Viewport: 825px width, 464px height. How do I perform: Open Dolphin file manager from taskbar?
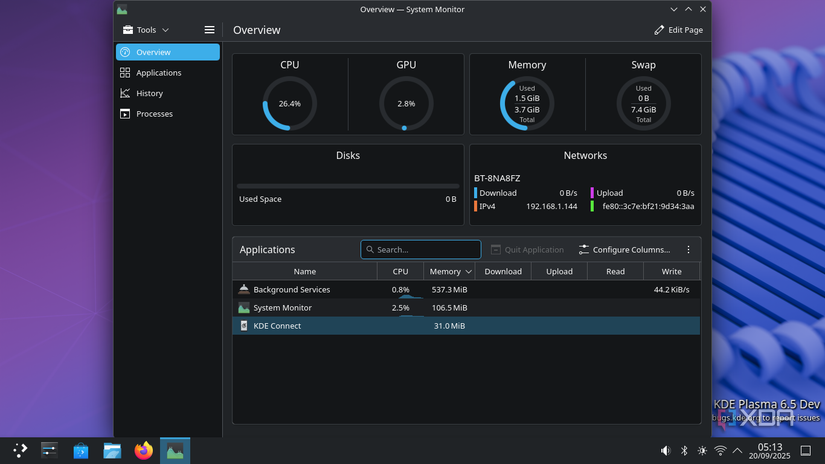click(x=112, y=450)
